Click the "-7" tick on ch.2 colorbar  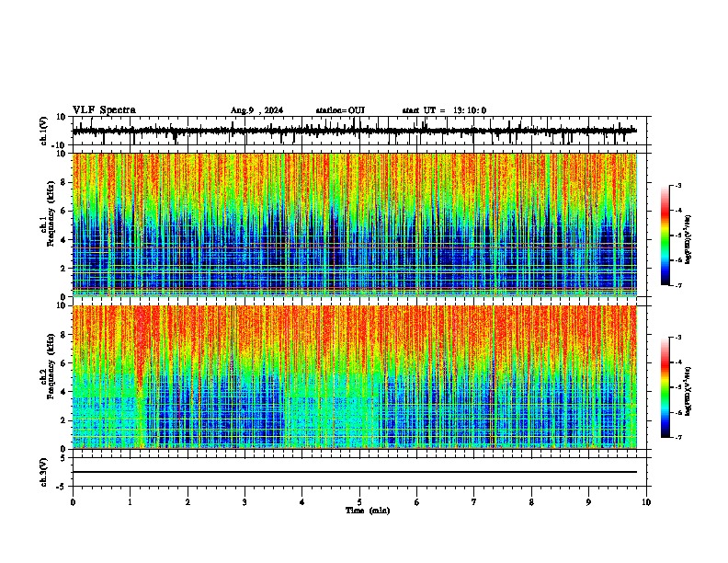677,438
